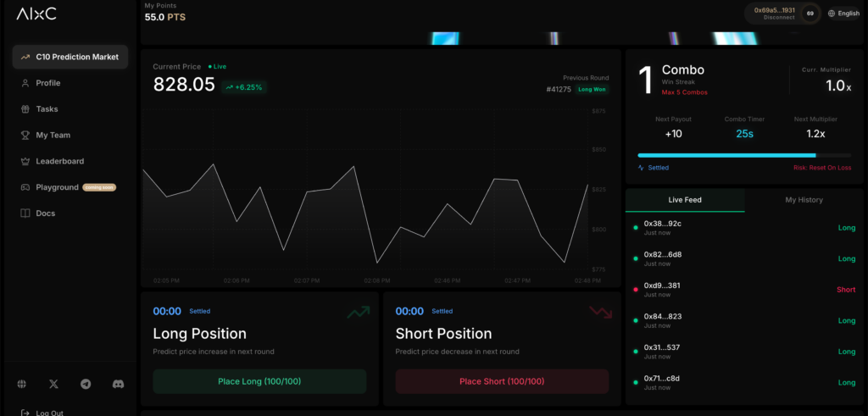
Task: Switch to the My History tab
Action: coord(804,200)
